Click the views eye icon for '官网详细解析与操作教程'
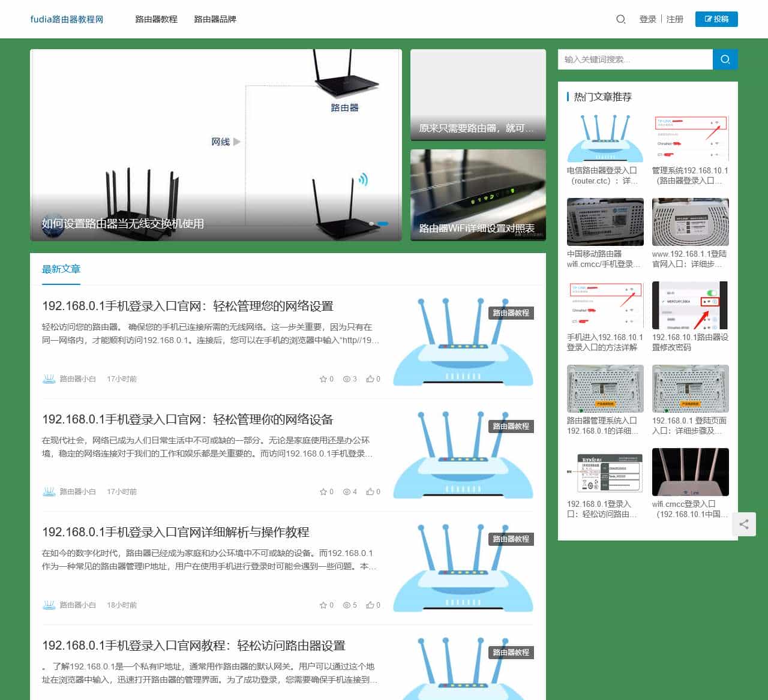The width and height of the screenshot is (768, 700). [346, 605]
